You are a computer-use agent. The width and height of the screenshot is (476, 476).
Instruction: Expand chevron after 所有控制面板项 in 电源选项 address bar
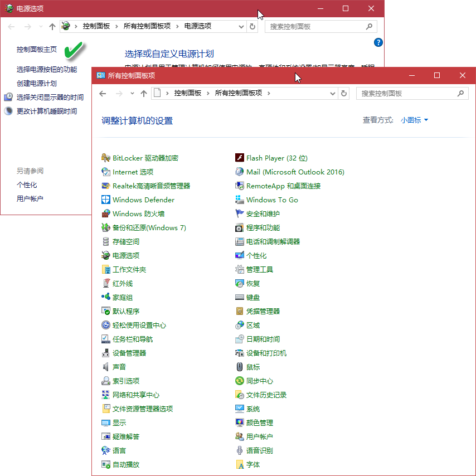(177, 27)
